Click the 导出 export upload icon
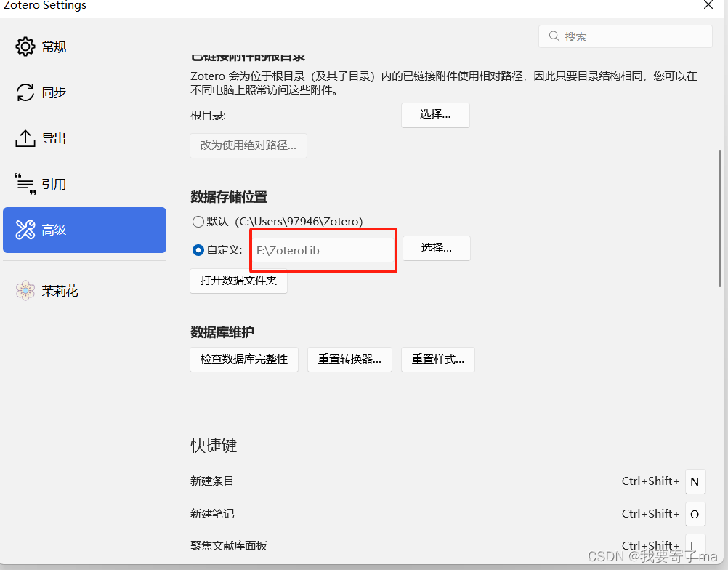Image resolution: width=728 pixels, height=570 pixels. 25,138
